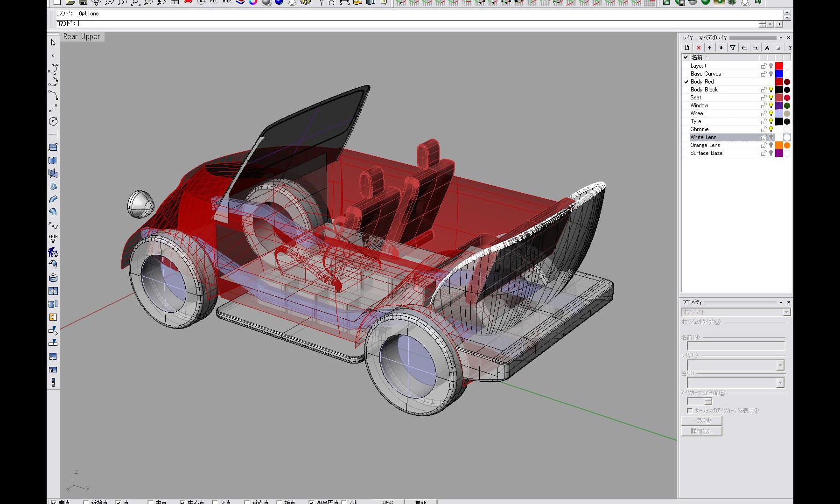Toggle the 中心点 center snap checkbox
840x504 pixels.
click(182, 503)
